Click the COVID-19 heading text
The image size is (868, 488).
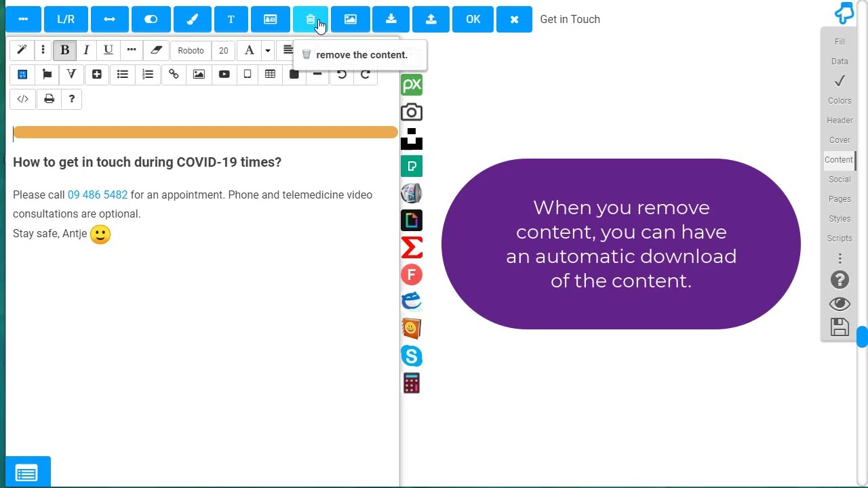[x=147, y=162]
